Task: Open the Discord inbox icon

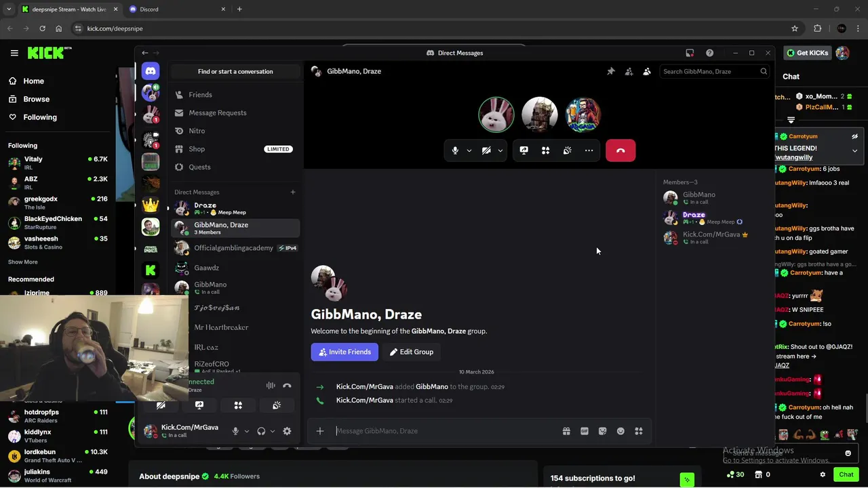Action: pos(690,53)
